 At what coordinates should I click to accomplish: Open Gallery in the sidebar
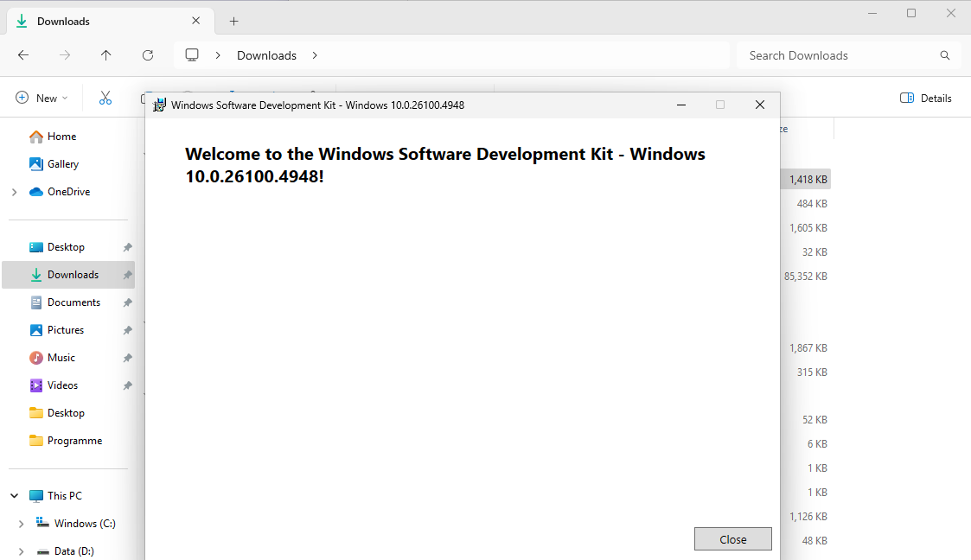(63, 164)
